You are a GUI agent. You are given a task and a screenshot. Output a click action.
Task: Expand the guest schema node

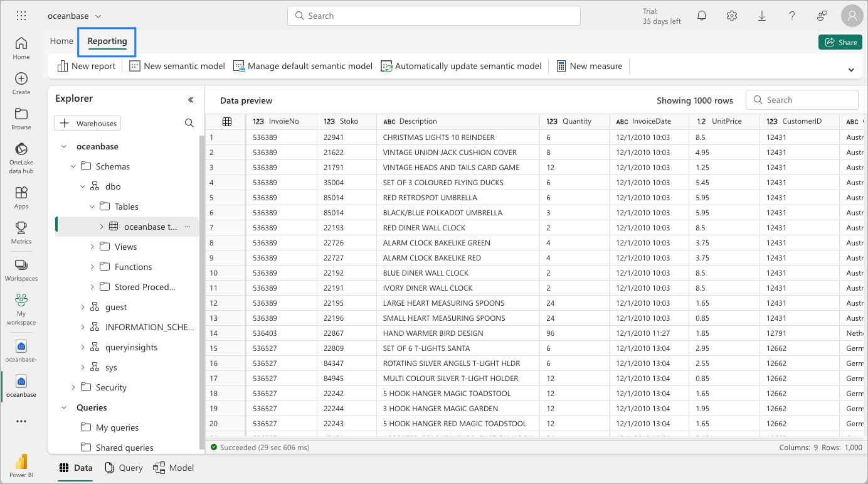(83, 307)
